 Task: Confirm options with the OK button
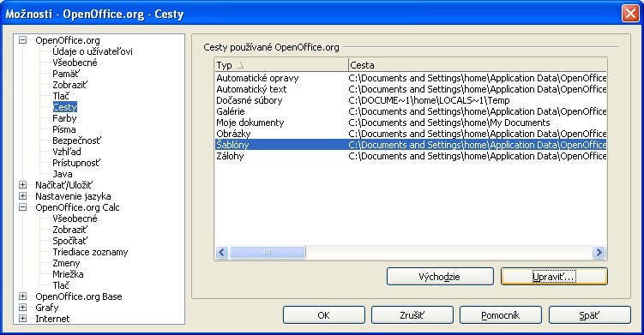(x=323, y=315)
